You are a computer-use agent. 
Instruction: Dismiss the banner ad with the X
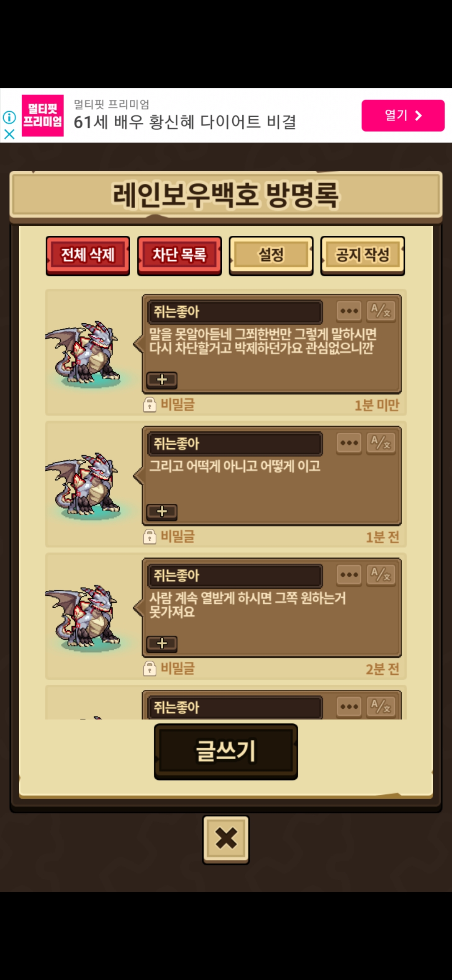9,134
